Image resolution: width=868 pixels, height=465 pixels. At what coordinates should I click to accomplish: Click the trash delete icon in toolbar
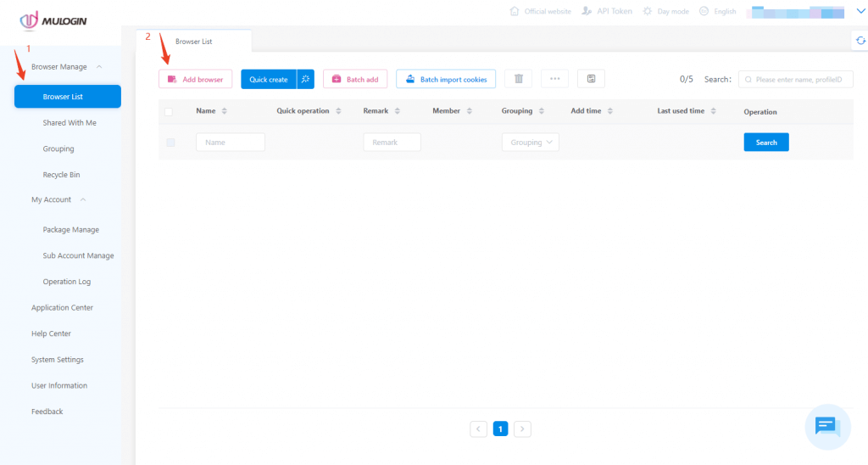(518, 79)
